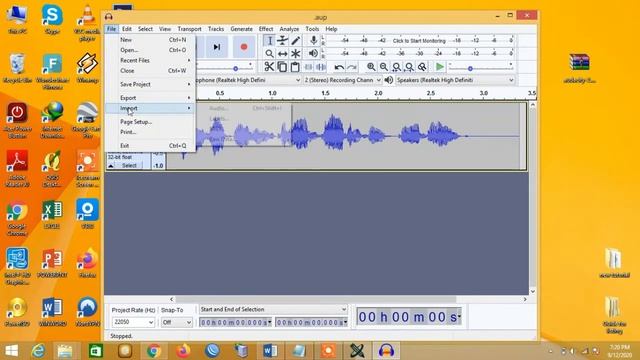
Task: Open Start and End of Selection dropdown
Action: click(x=273, y=309)
